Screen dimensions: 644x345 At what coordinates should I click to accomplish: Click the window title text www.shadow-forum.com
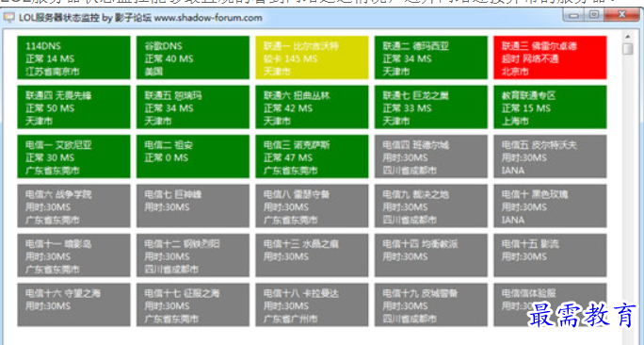click(x=208, y=18)
